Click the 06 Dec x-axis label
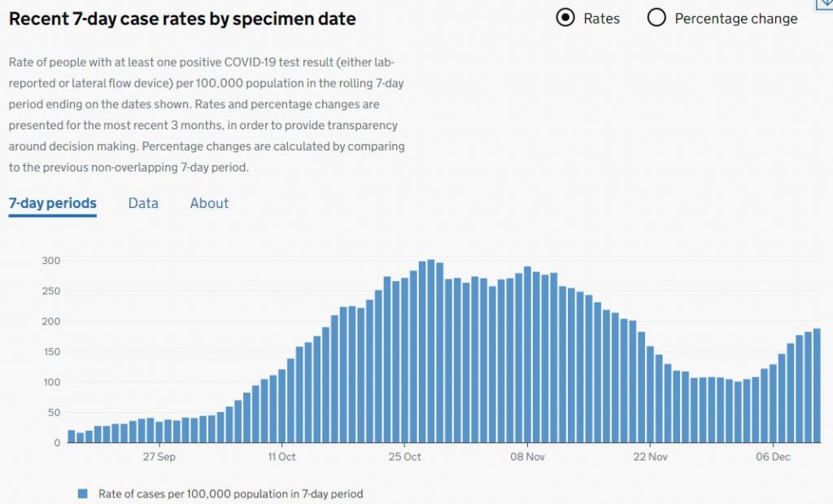 (773, 457)
